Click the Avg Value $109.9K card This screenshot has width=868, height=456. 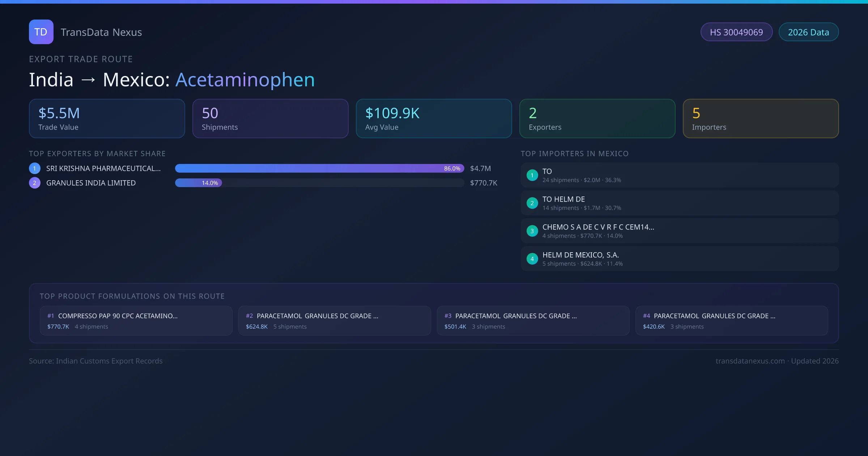tap(434, 118)
